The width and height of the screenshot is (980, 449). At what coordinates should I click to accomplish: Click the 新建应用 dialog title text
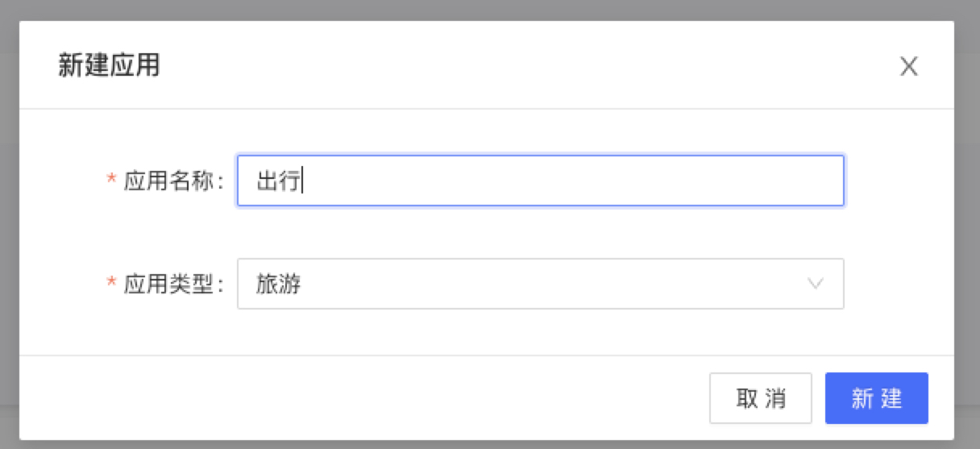click(x=109, y=65)
